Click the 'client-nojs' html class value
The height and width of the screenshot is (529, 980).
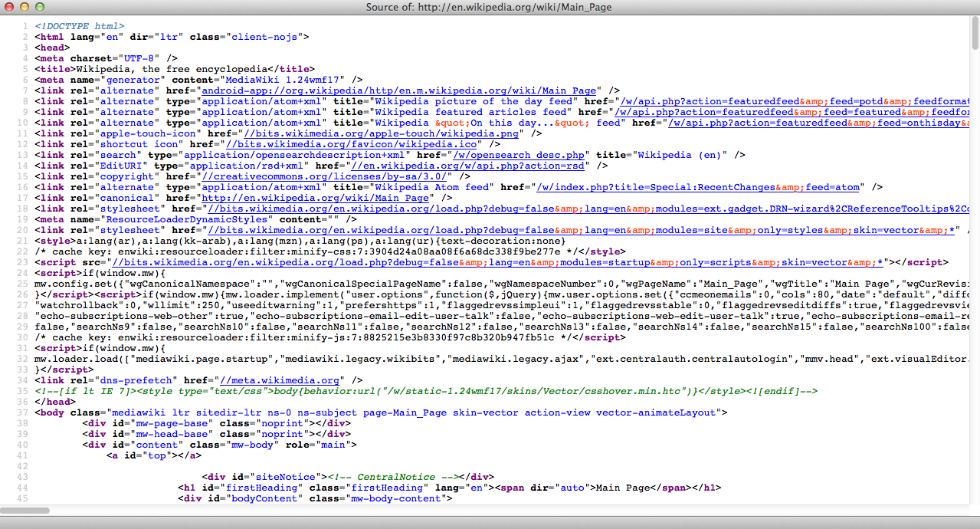(264, 37)
